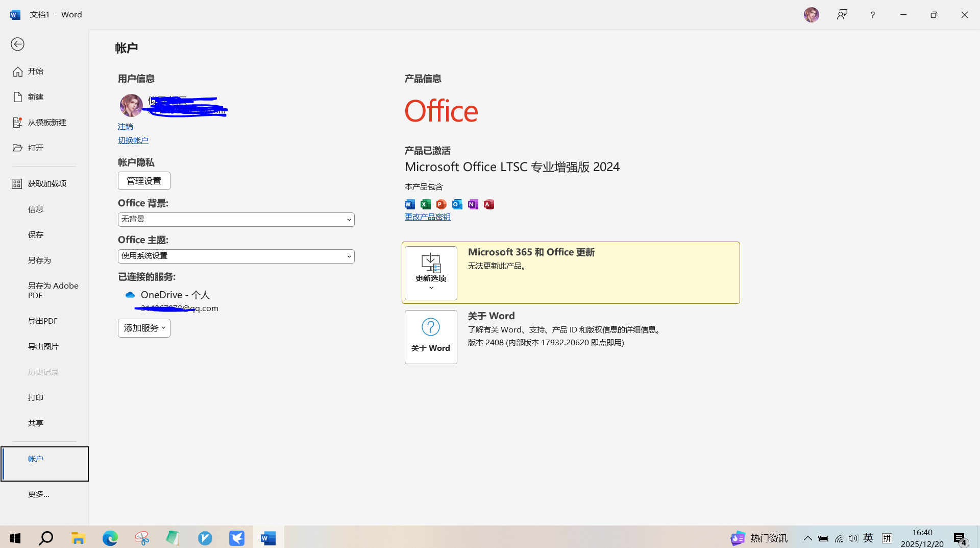The width and height of the screenshot is (980, 548).
Task: Click the Word icon in product list
Action: [x=410, y=204]
